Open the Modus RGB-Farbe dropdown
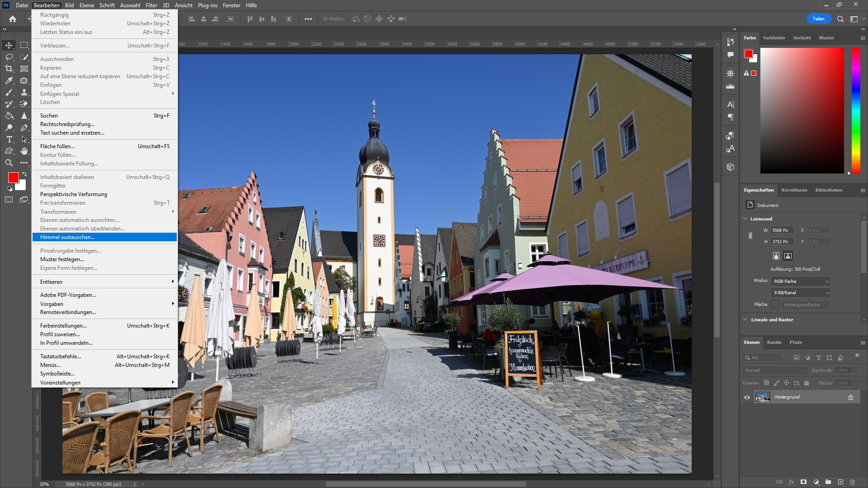Screen dimensions: 868x488 (x=800, y=281)
